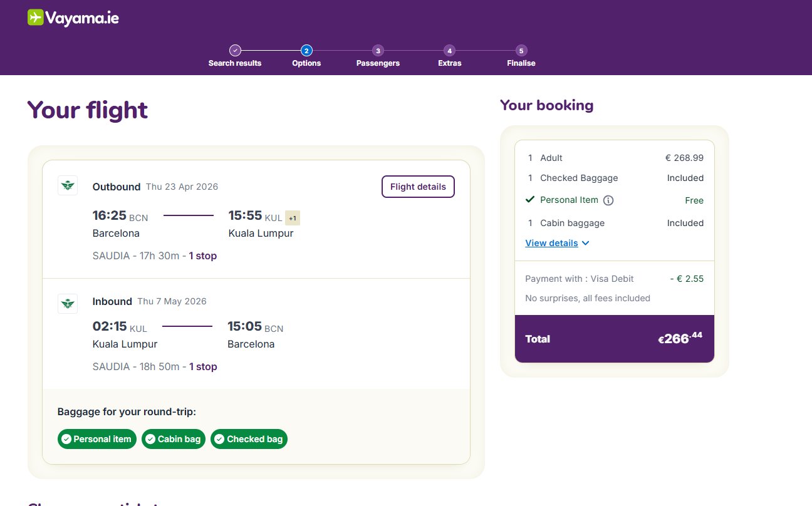Click the Vayama.ie airplane logo icon
This screenshot has height=506, width=812.
point(35,18)
